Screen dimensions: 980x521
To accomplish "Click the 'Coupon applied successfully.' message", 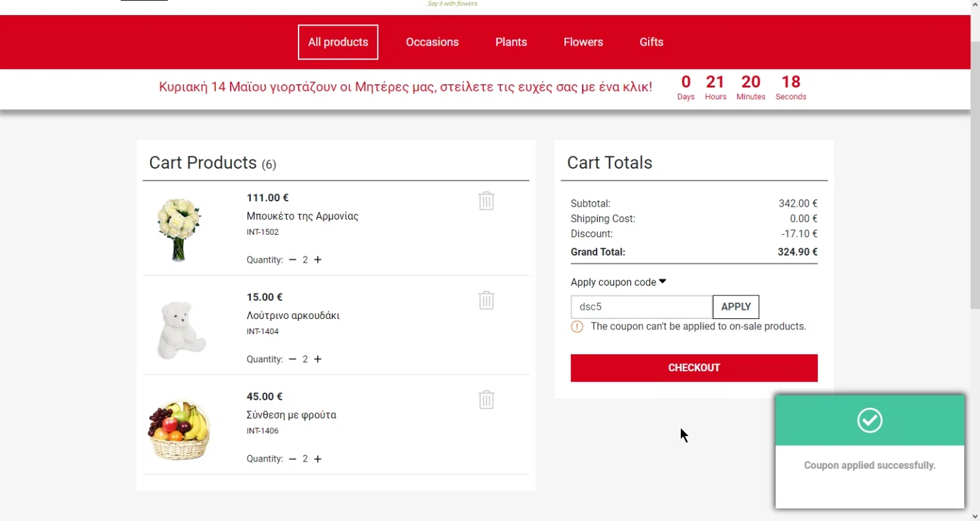I will click(x=870, y=465).
